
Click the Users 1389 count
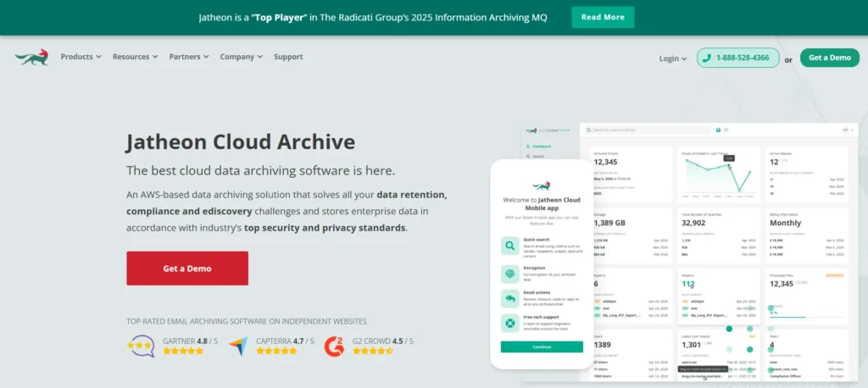pos(603,345)
